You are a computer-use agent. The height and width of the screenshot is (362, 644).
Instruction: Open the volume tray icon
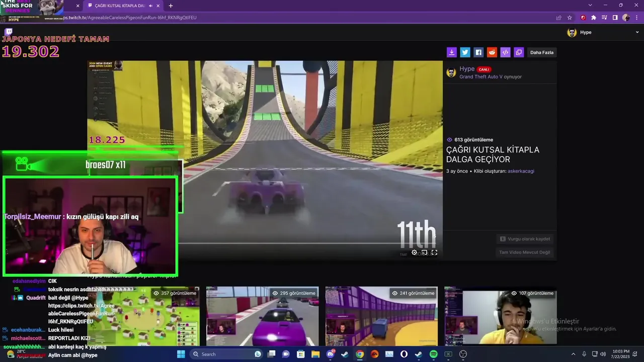[603, 354]
